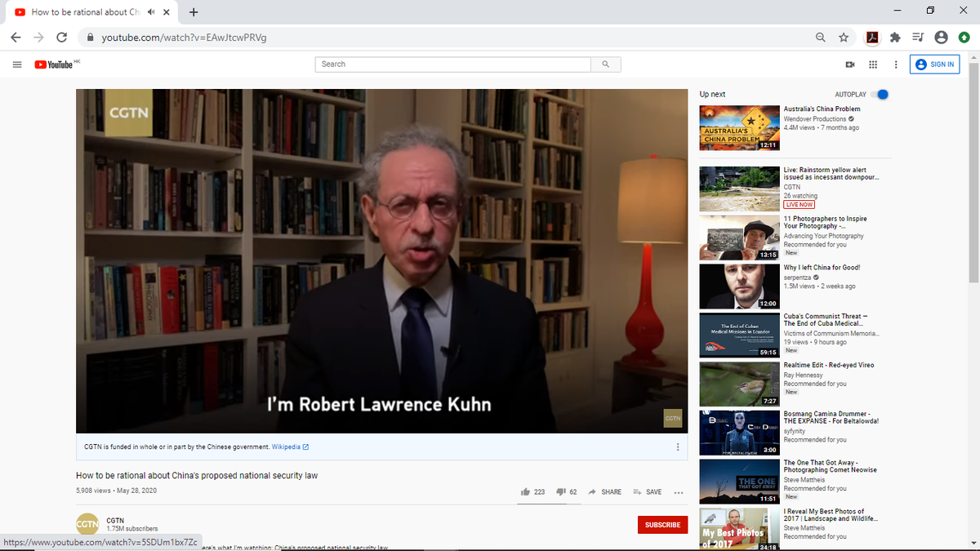Go forward in browser history
Viewport: 980px width, 551px height.
(38, 38)
